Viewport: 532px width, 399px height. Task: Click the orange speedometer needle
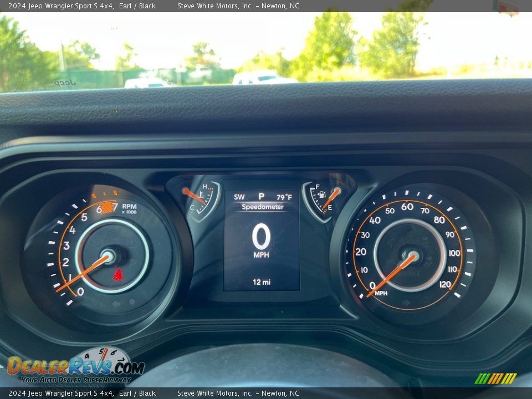(x=392, y=275)
